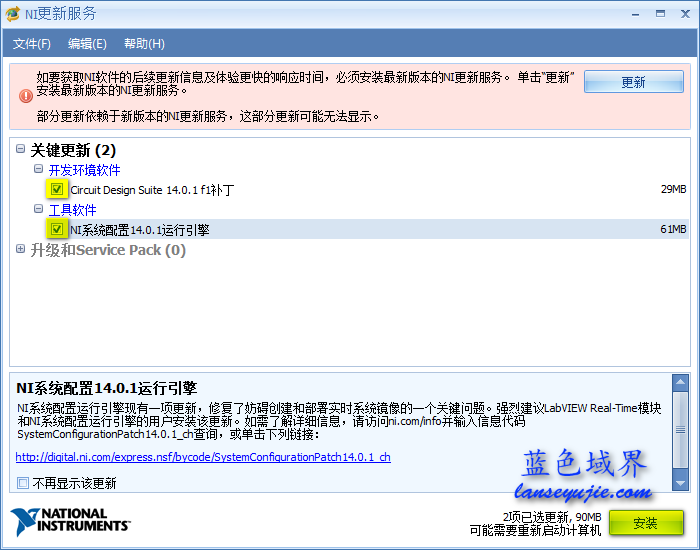Viewport: 700px width, 550px height.
Task: Collapse the 关键更新 (2) group
Action: coord(21,149)
